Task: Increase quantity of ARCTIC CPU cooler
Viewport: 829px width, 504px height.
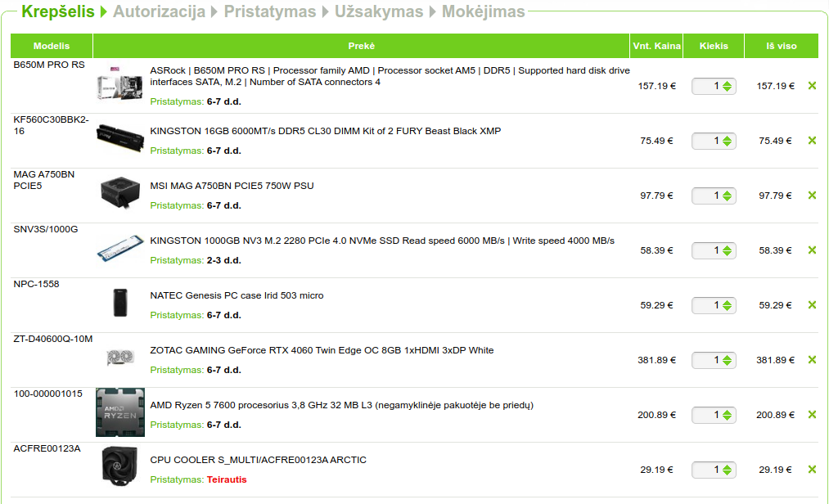Action: (728, 466)
